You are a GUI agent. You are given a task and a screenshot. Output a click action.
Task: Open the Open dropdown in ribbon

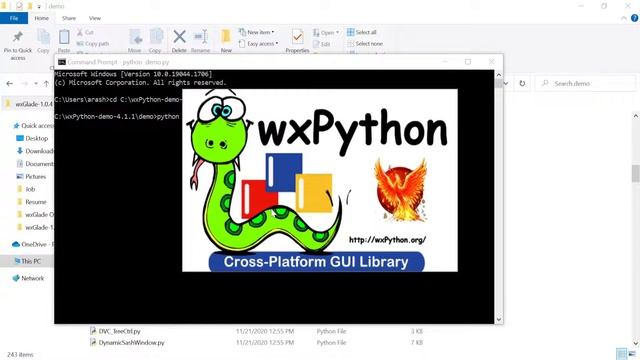point(326,32)
